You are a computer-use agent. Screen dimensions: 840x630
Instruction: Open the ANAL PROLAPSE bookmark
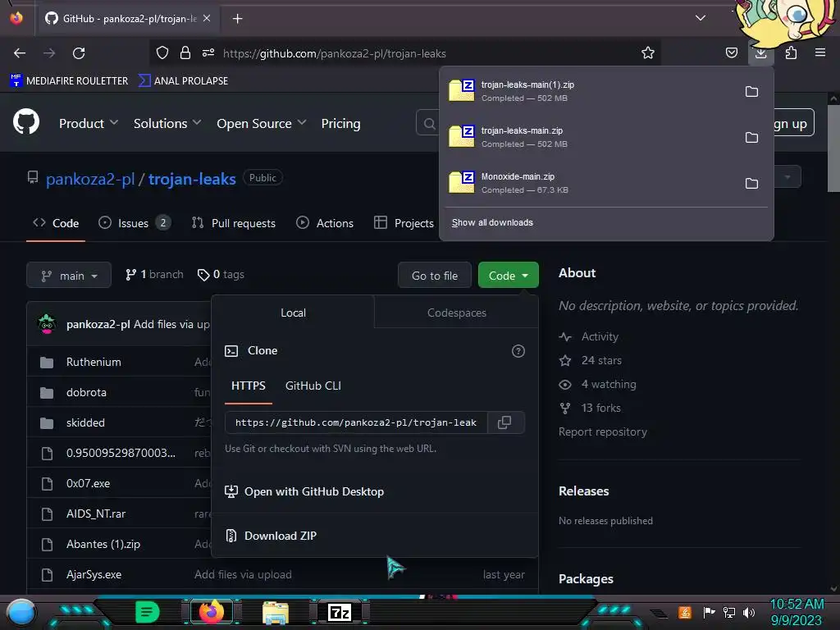183,81
